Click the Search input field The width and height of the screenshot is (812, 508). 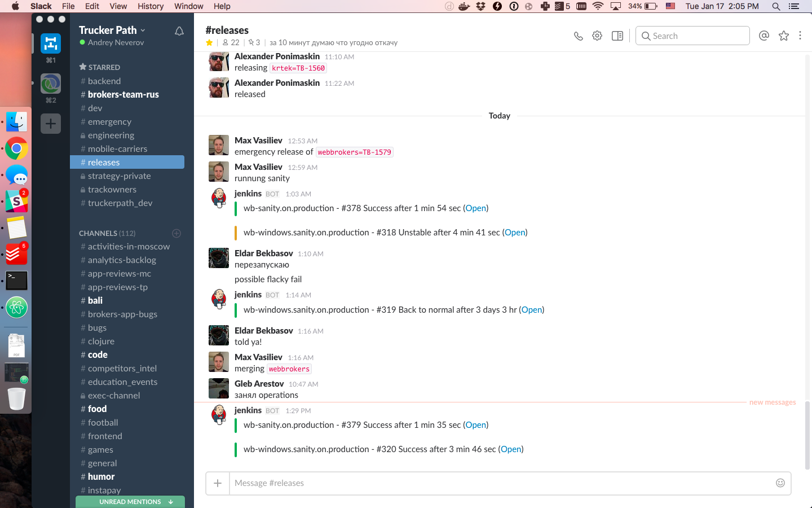pyautogui.click(x=692, y=36)
